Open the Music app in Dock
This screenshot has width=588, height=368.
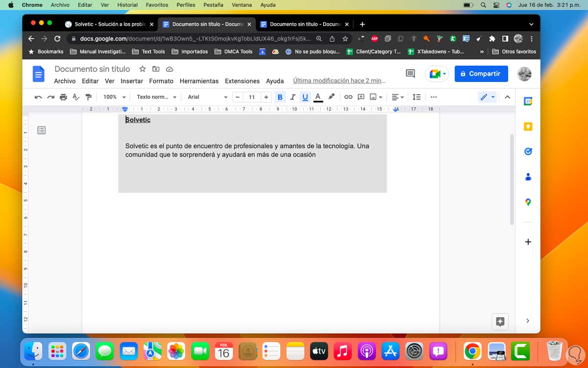(343, 351)
